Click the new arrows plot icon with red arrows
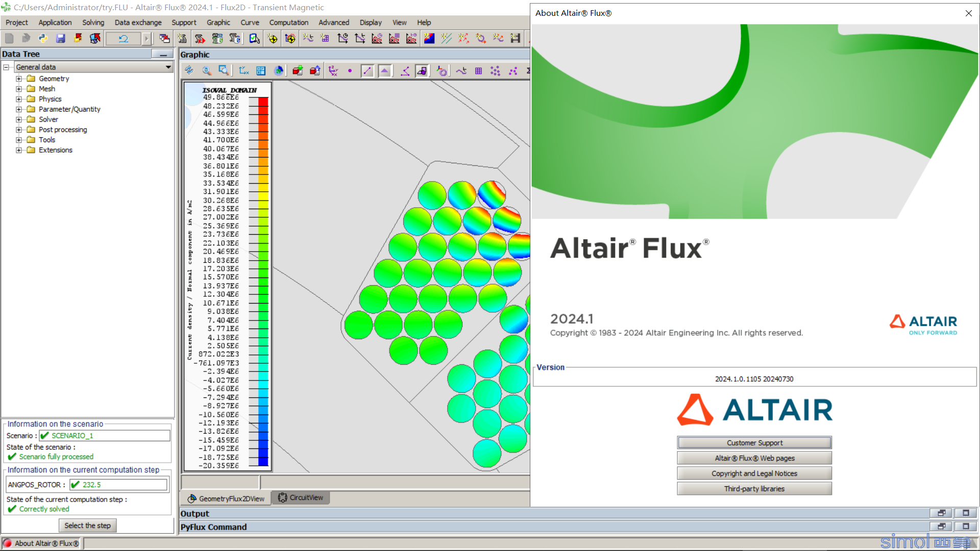Image resolution: width=980 pixels, height=551 pixels. [463, 38]
